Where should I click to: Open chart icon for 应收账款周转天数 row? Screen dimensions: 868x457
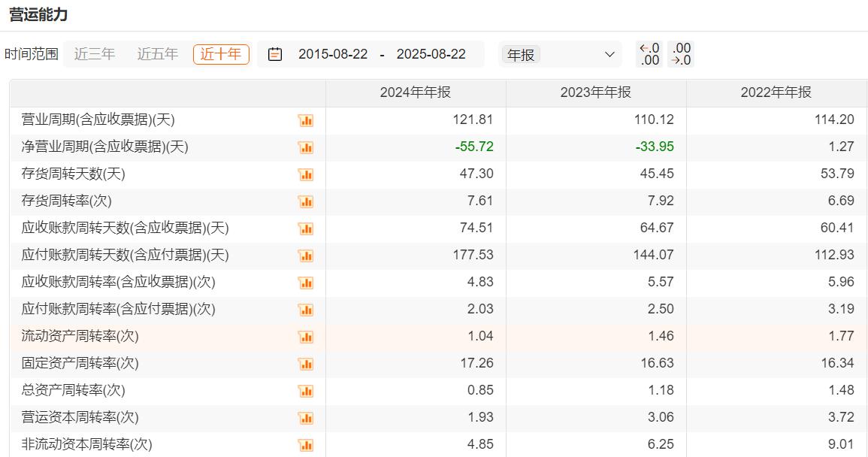point(306,228)
